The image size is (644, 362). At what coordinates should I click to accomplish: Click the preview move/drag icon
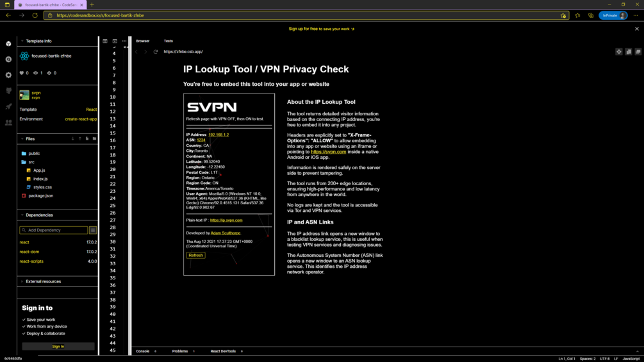(x=619, y=52)
